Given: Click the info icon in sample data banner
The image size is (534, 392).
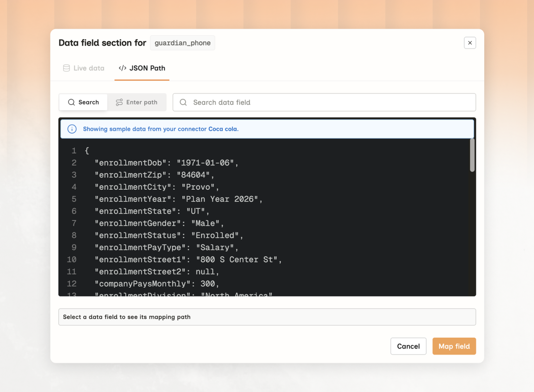Looking at the screenshot, I should coord(72,129).
